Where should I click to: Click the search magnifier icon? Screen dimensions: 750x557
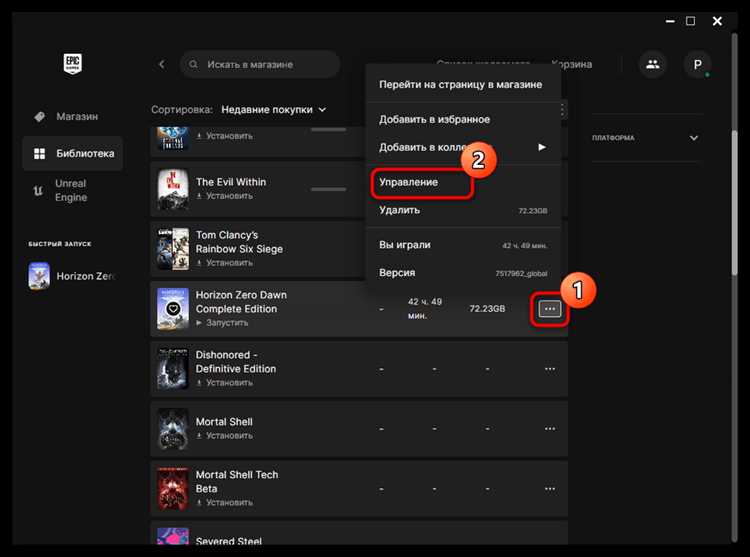tap(193, 64)
